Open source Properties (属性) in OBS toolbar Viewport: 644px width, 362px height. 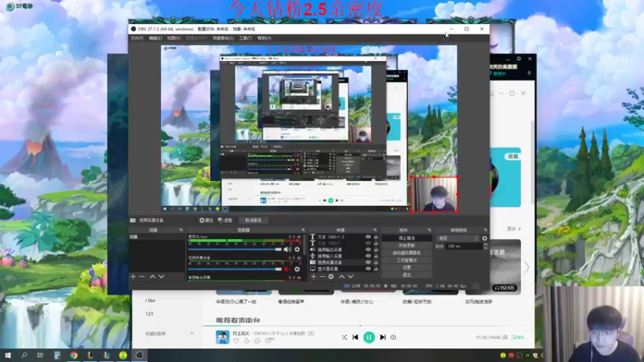tap(206, 220)
